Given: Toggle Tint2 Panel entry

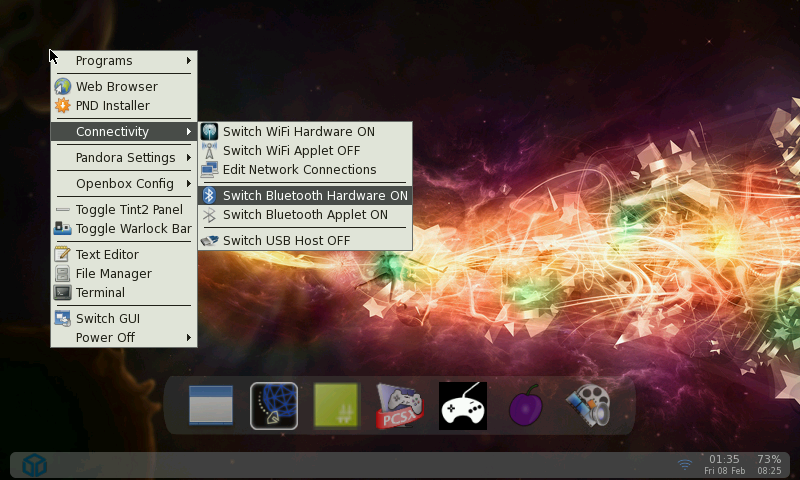Looking at the screenshot, I should pos(124,210).
